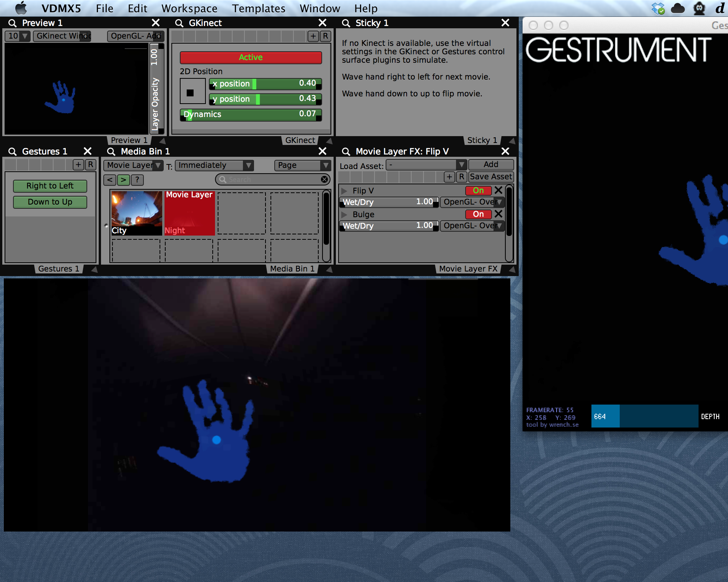Click the cloud icon in menu bar
Viewport: 728px width, 582px height.
pyautogui.click(x=678, y=8)
